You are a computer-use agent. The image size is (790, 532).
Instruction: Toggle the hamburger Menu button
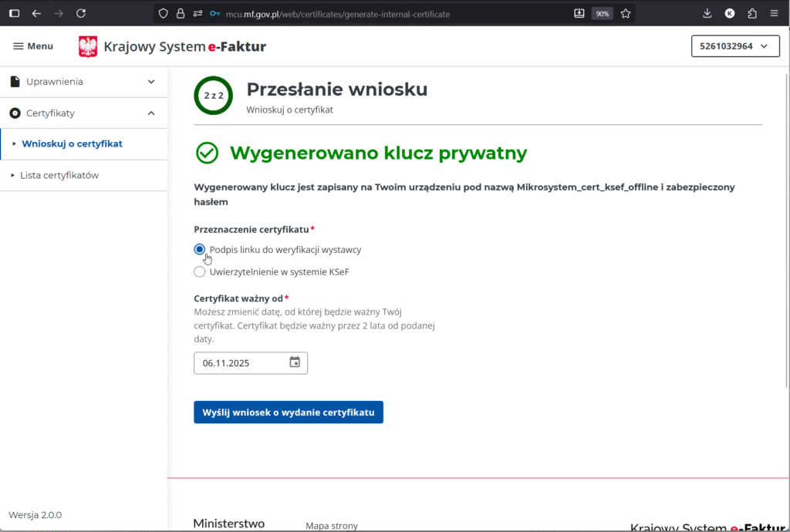[33, 46]
